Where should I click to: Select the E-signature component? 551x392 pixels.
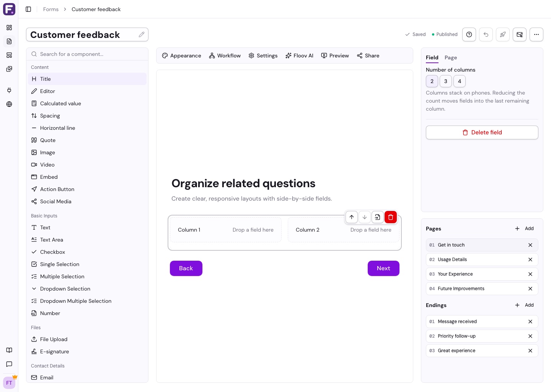pyautogui.click(x=87, y=351)
